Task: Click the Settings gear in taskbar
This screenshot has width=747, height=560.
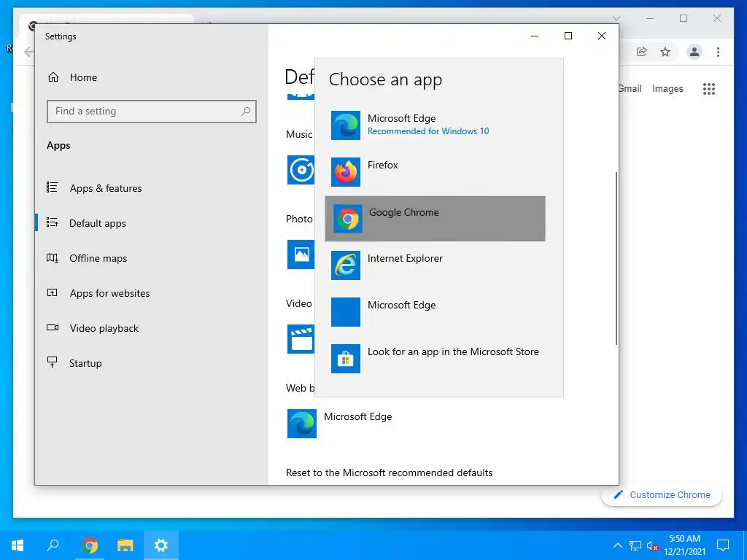Action: pos(161,545)
